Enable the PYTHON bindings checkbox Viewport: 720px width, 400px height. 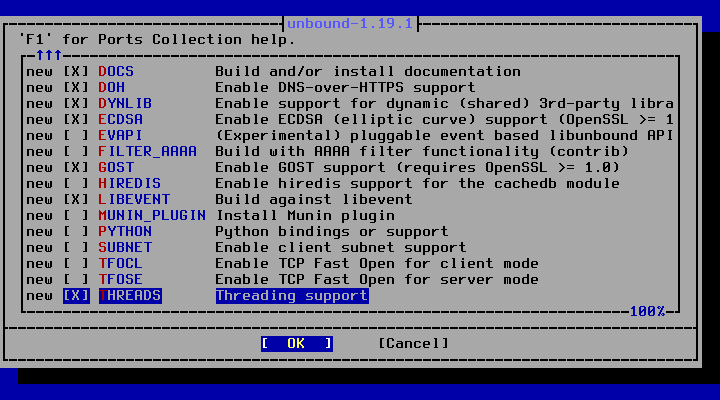coord(76,232)
